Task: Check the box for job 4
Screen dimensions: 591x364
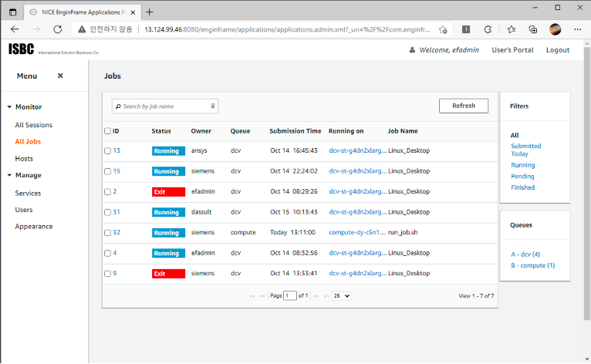Action: (x=107, y=253)
